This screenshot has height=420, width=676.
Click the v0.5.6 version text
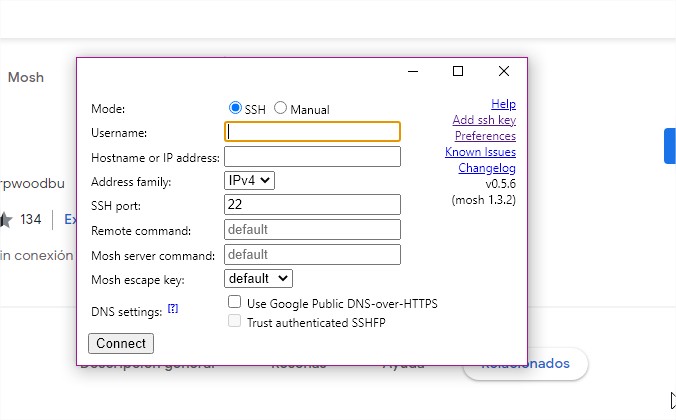[500, 184]
